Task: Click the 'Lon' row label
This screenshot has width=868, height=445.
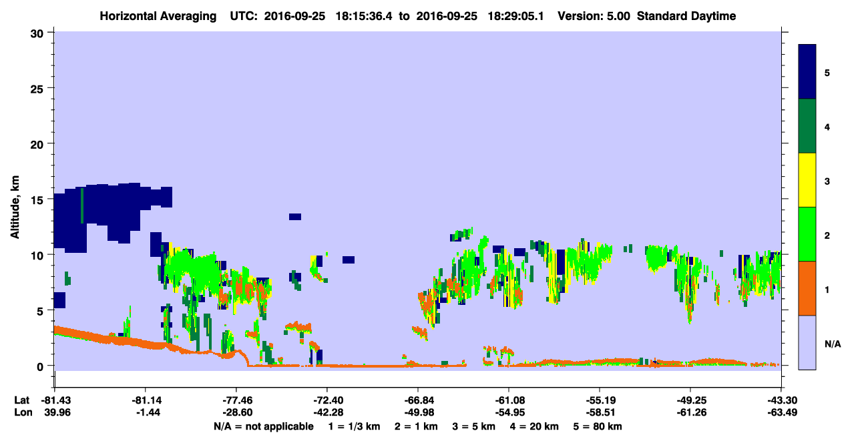Action: click(x=22, y=413)
